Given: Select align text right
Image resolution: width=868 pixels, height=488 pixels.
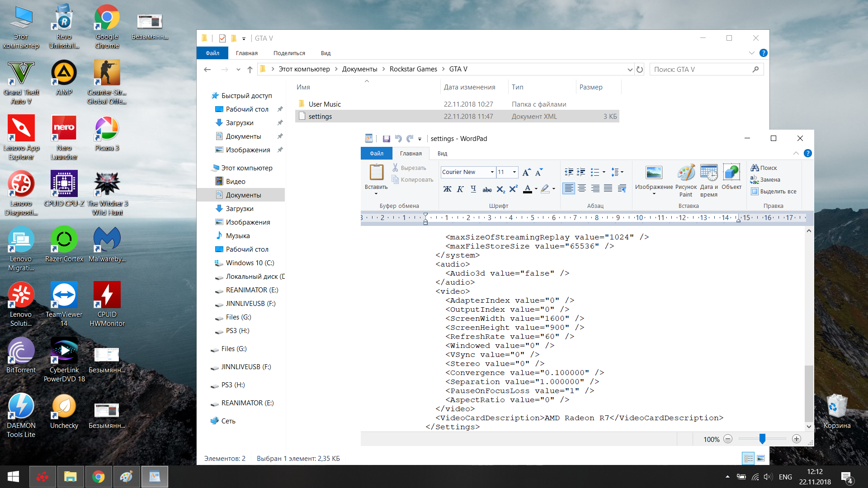Looking at the screenshot, I should [x=595, y=188].
